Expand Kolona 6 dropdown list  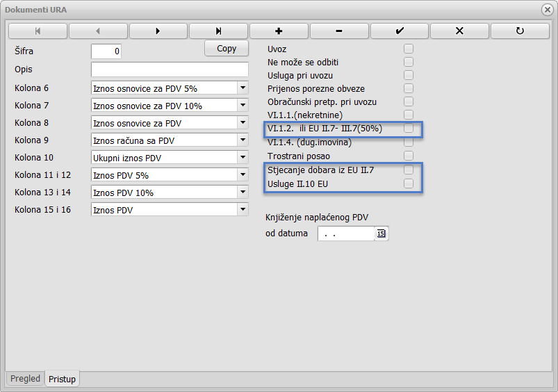click(x=243, y=88)
